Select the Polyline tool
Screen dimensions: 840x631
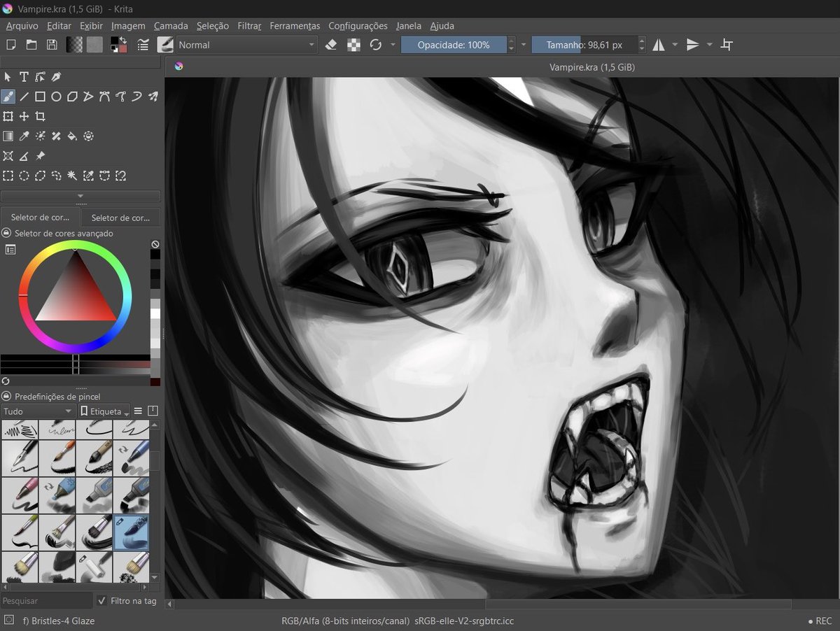coord(88,97)
